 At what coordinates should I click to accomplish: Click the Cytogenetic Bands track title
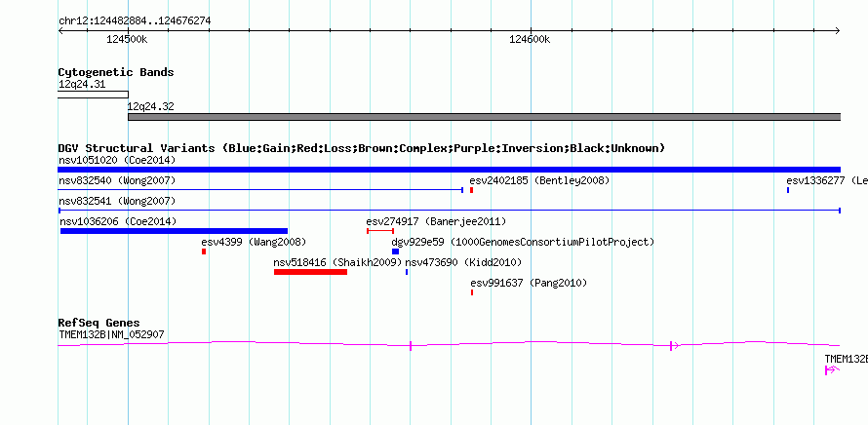(x=116, y=72)
